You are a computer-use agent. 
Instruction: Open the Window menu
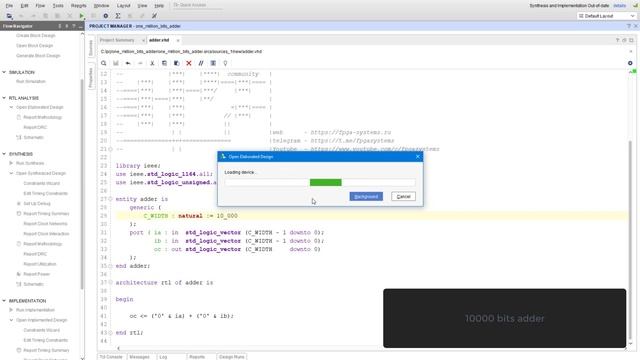pyautogui.click(x=101, y=6)
